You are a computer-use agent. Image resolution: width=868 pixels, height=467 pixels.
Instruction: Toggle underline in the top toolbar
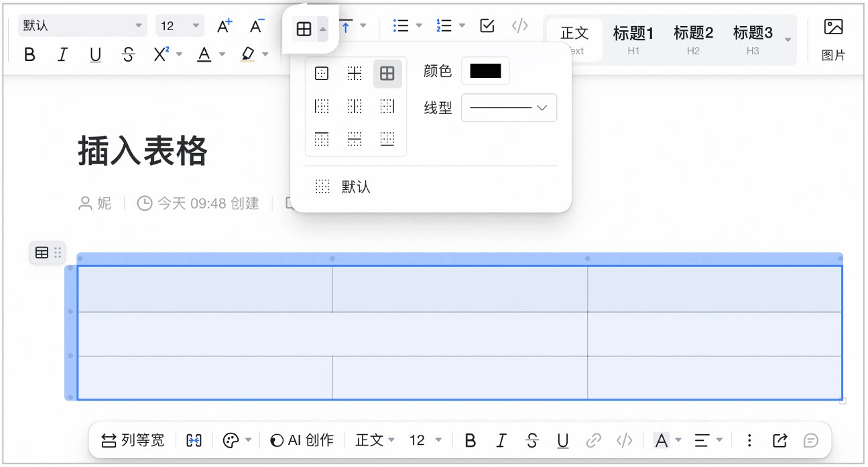coord(95,55)
